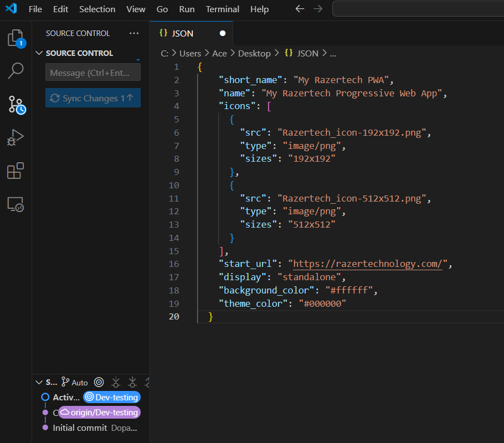
Task: Open the Explorer view in the activity bar
Action: (x=16, y=38)
